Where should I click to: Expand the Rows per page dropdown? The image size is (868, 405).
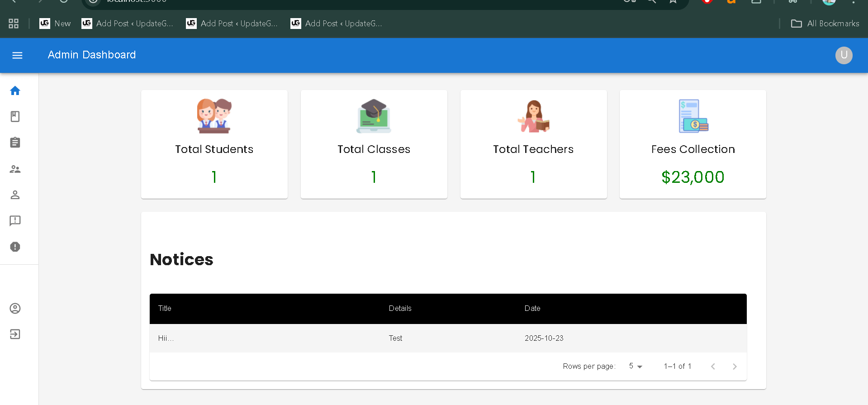[x=636, y=366]
